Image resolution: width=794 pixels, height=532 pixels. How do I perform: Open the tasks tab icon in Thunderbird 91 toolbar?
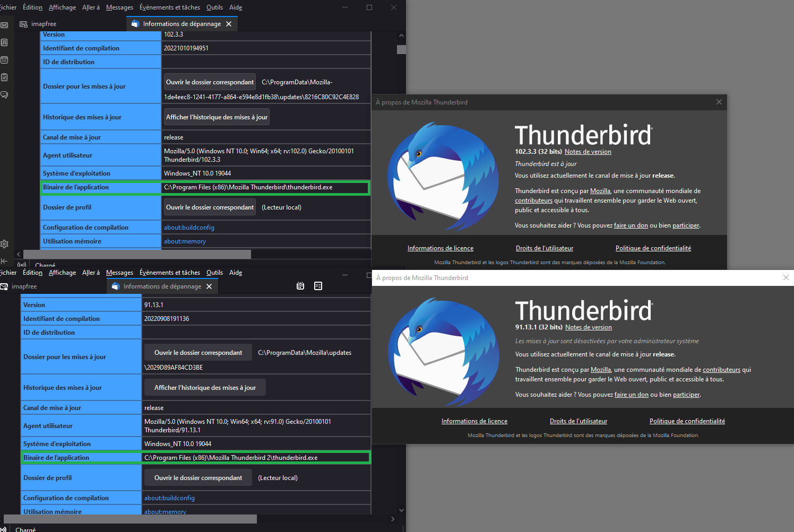point(318,286)
